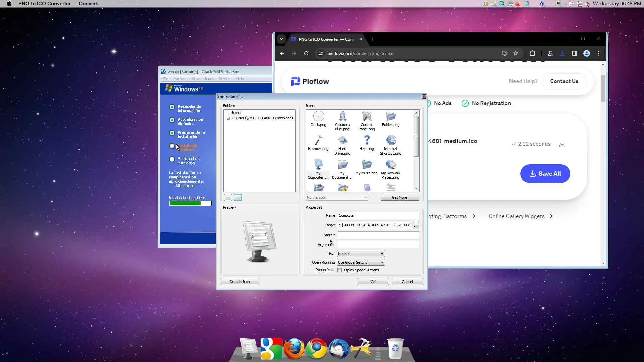Screen dimensions: 644x362
Task: Select the Columbia Blue.png icon
Action: 342,121
